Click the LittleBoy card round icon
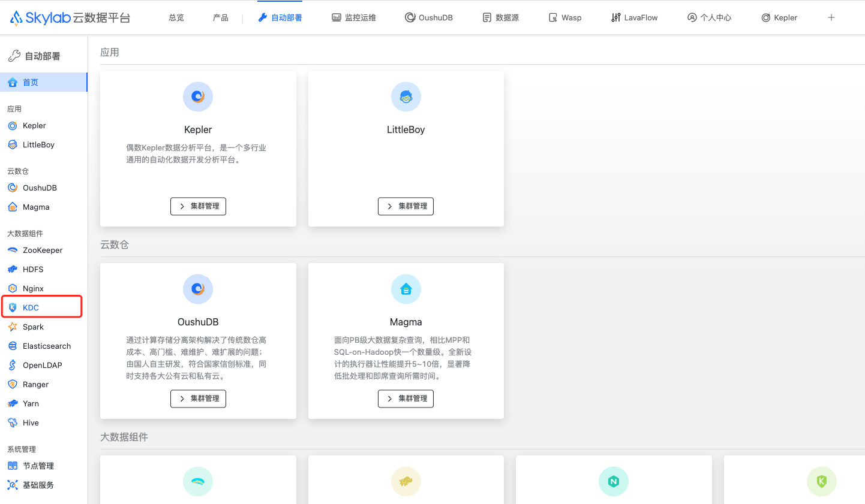Viewport: 865px width, 504px height. pos(406,96)
